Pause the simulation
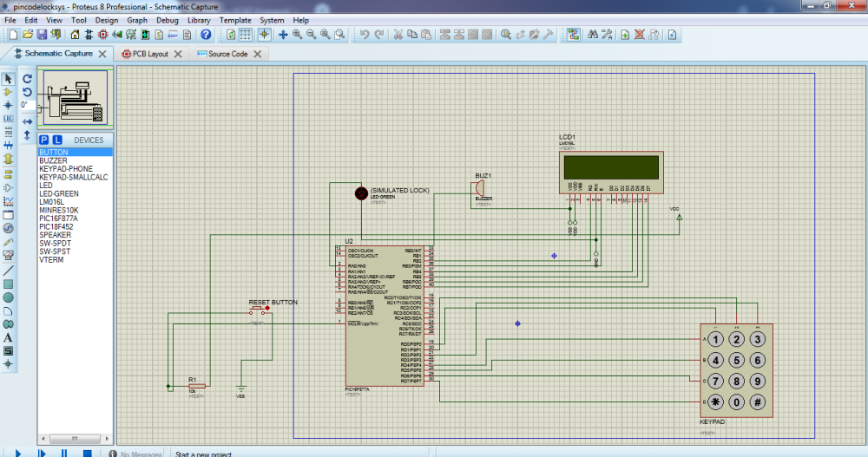Image resolution: width=868 pixels, height=457 pixels. coord(63,453)
